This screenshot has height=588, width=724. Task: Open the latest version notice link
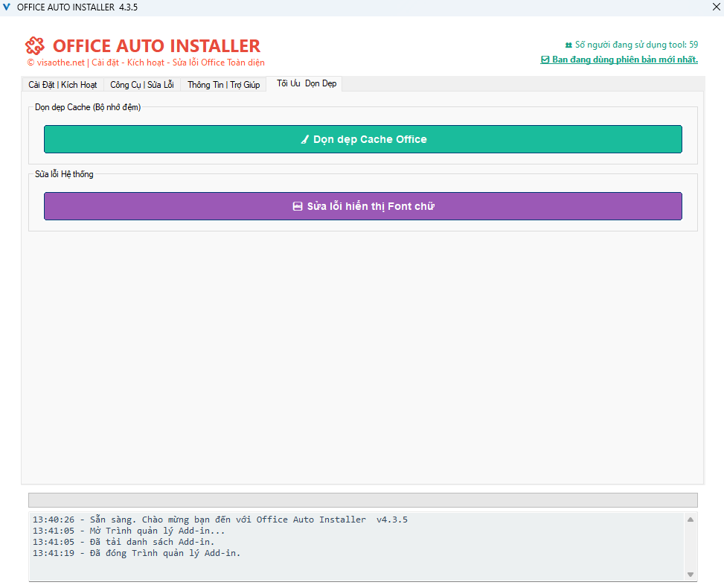619,60
